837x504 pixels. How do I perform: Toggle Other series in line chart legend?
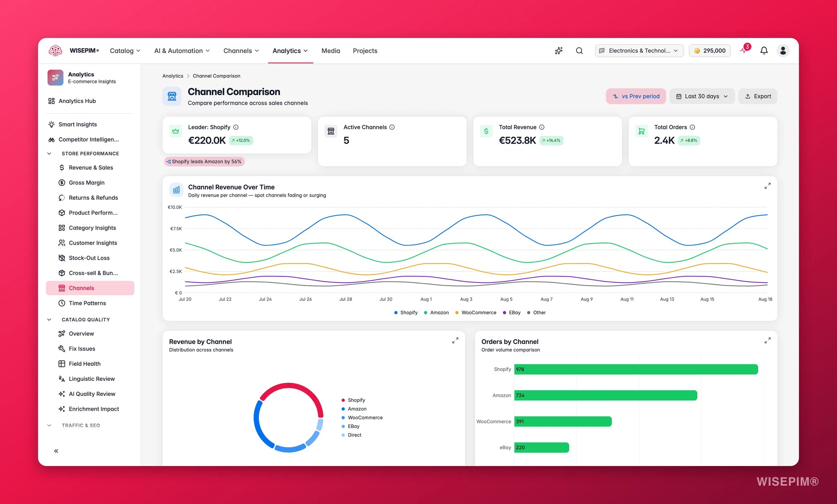point(536,313)
